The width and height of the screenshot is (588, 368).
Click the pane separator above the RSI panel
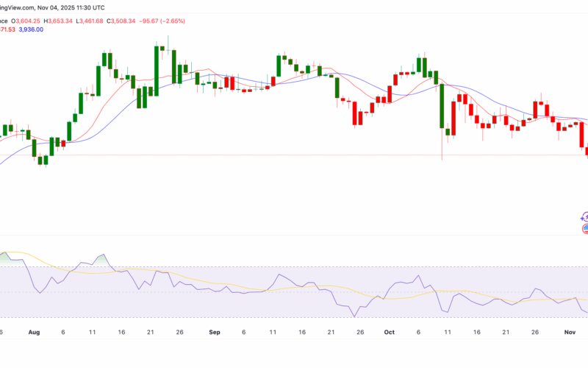294,236
